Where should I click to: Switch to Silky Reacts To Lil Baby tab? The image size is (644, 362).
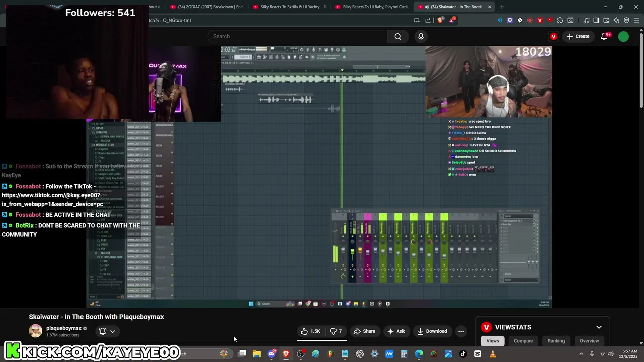[371, 7]
